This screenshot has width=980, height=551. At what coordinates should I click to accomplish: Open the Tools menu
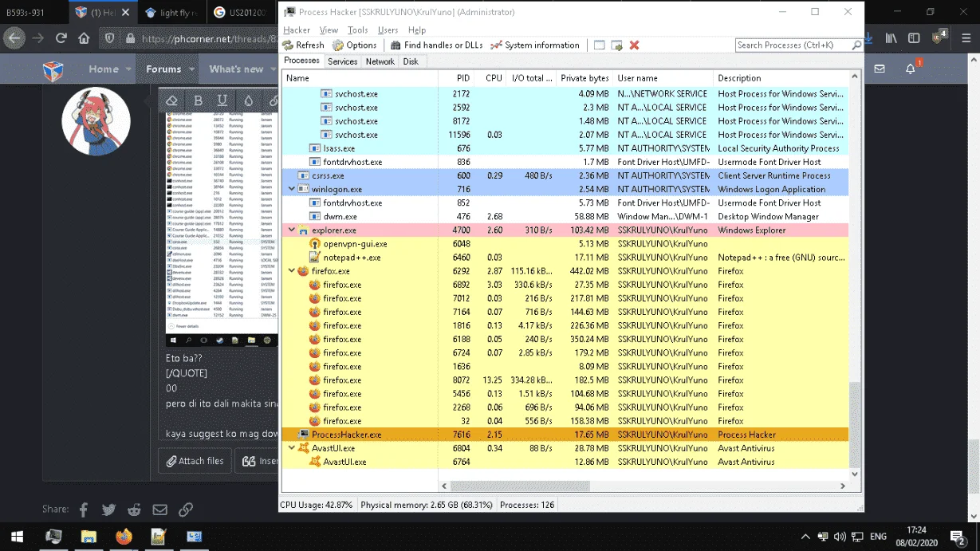tap(358, 30)
